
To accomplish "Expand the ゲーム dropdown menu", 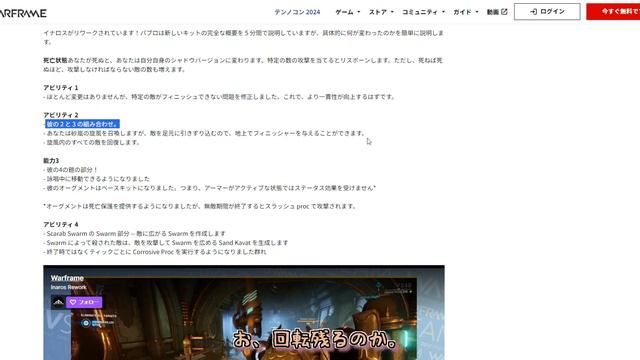I will click(347, 12).
